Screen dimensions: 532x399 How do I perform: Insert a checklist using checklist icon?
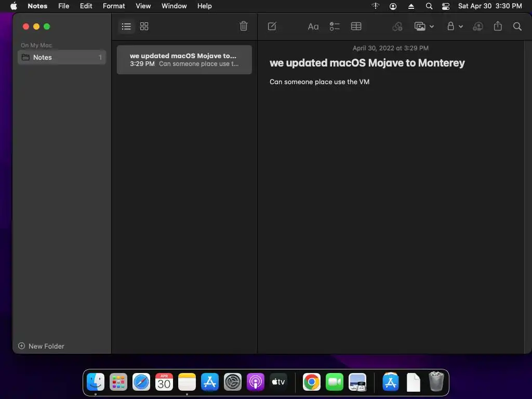pyautogui.click(x=335, y=26)
